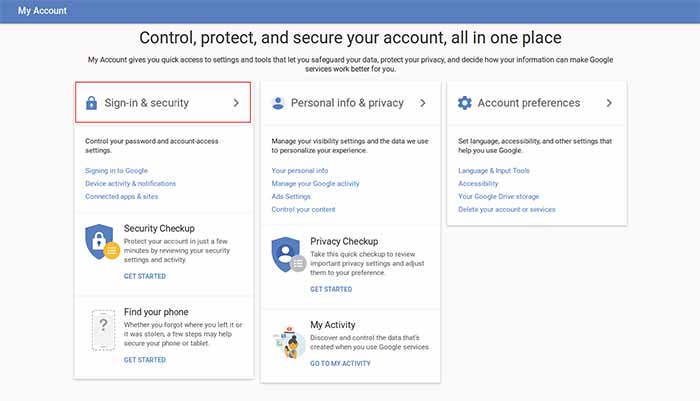
Task: Open Device activity & notifications link
Action: (130, 184)
